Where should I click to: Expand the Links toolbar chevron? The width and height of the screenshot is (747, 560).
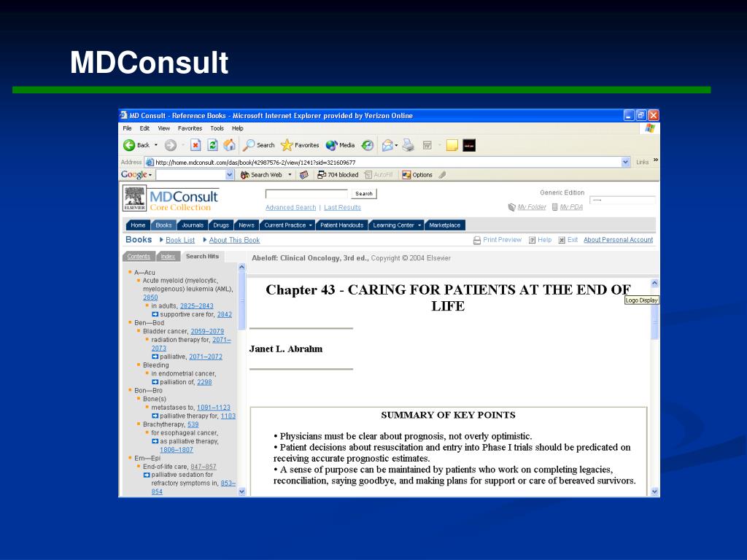click(656, 160)
